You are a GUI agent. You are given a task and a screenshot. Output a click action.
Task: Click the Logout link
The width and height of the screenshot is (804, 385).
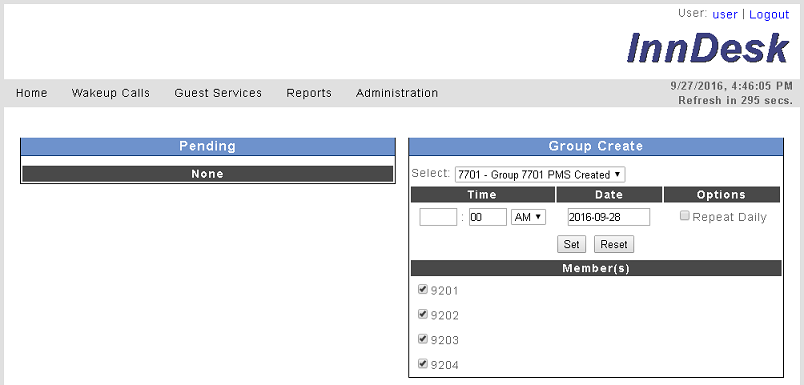pyautogui.click(x=769, y=14)
